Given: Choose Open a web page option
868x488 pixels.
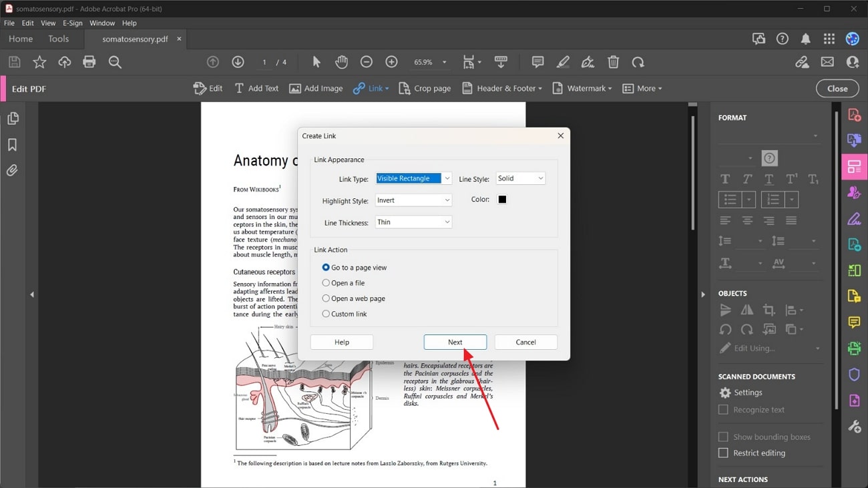Looking at the screenshot, I should pyautogui.click(x=353, y=298).
